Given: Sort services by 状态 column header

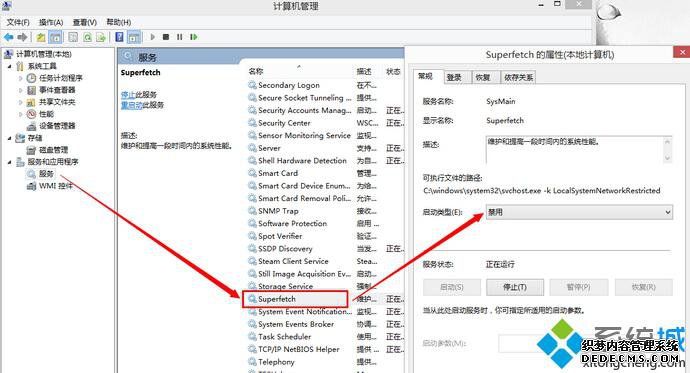Looking at the screenshot, I should 393,71.
